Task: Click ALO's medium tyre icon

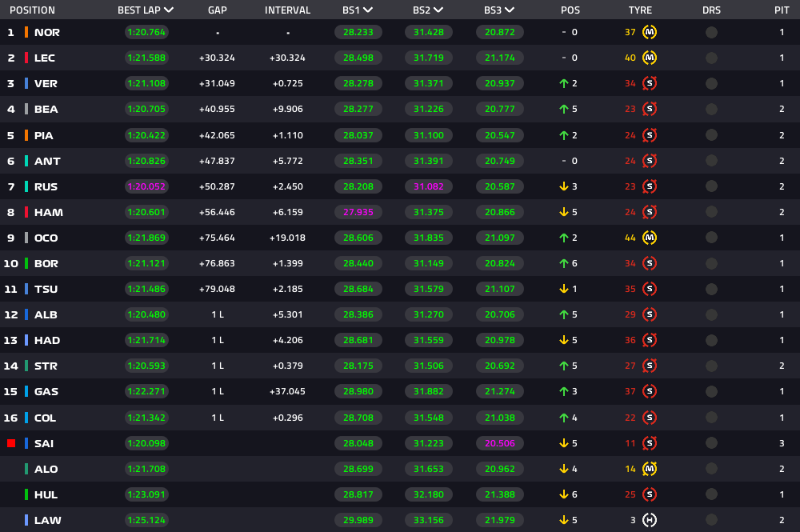Action: click(x=650, y=469)
